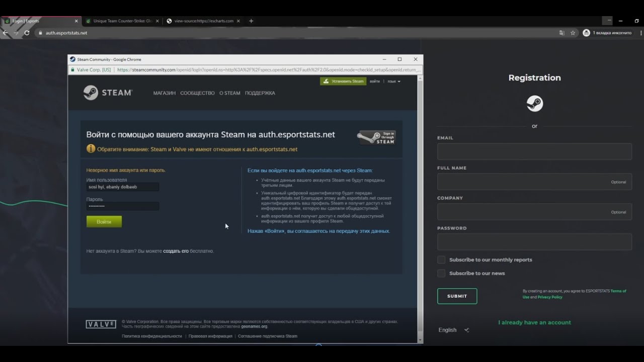Open СООБЩЕСТВО in Steam navigation
This screenshot has height=362, width=644.
pyautogui.click(x=197, y=93)
